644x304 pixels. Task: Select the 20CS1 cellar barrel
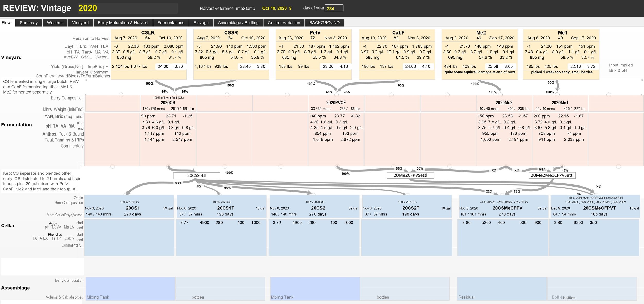click(x=133, y=208)
